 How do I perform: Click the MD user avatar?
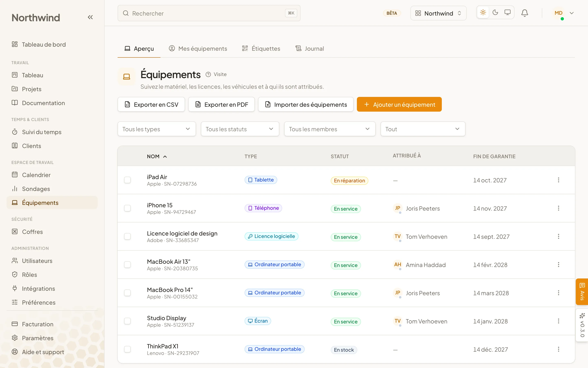[558, 13]
